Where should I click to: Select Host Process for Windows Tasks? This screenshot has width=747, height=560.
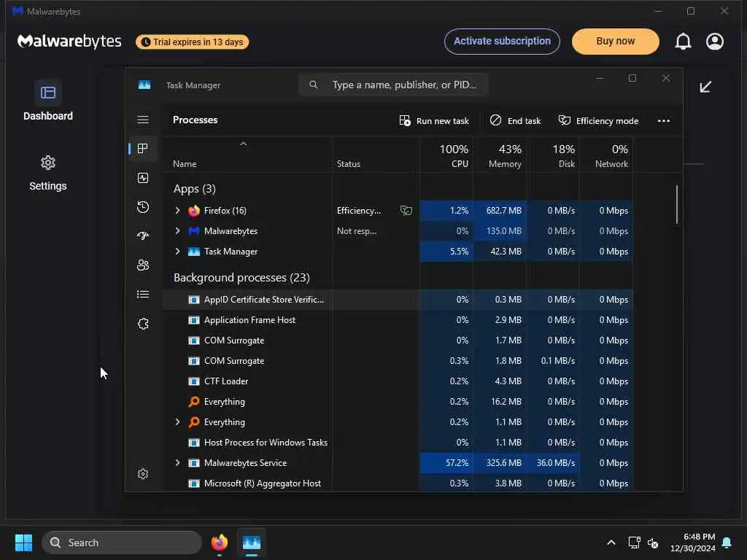[398, 443]
